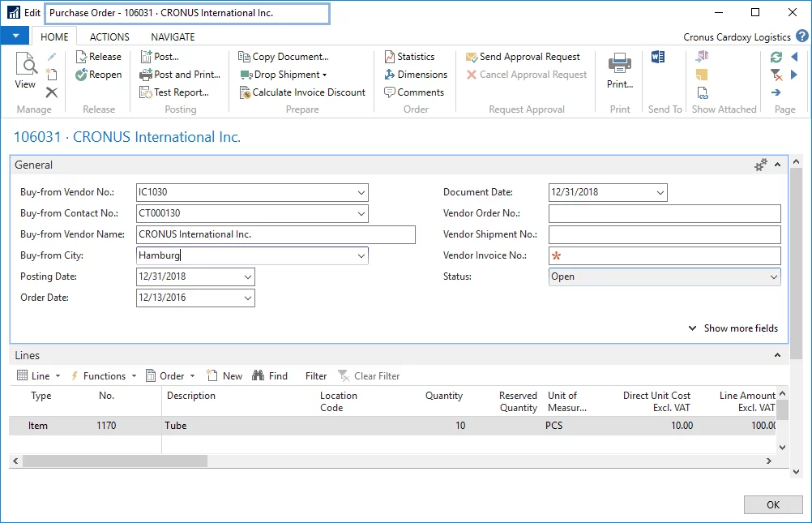
Task: Click Send Approval Request
Action: (x=529, y=57)
